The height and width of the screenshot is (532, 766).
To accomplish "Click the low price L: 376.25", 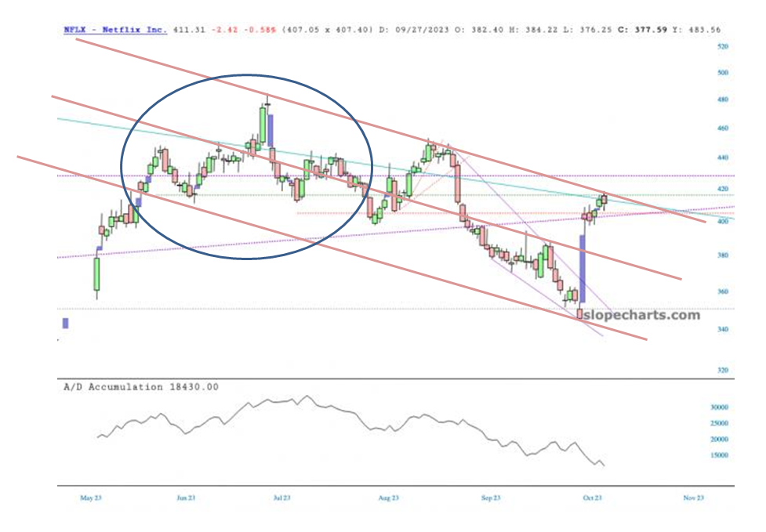I will coord(588,30).
